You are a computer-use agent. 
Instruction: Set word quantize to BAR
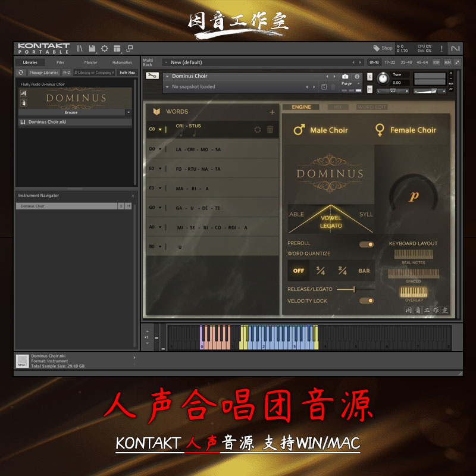click(364, 271)
